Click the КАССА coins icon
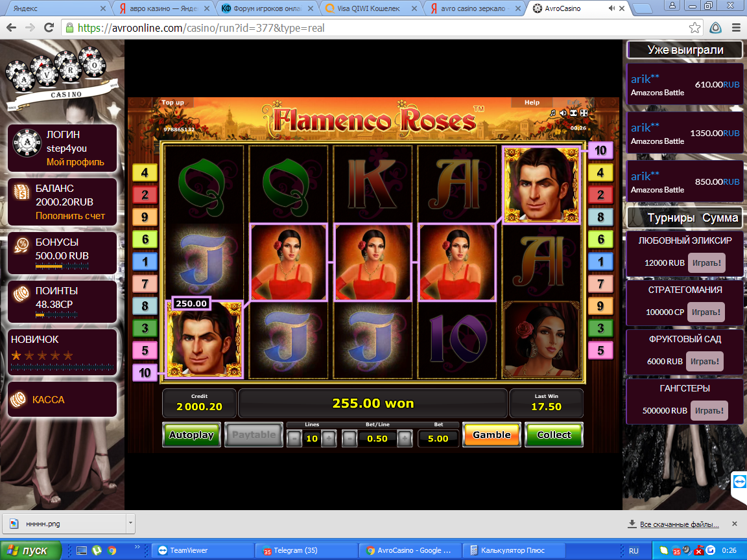Image resolution: width=747 pixels, height=560 pixels. (18, 399)
